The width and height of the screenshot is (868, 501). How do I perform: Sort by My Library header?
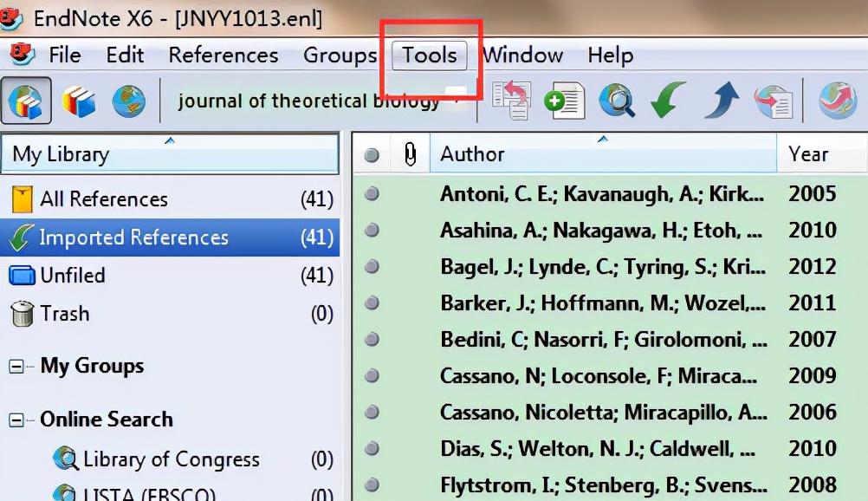coord(170,153)
